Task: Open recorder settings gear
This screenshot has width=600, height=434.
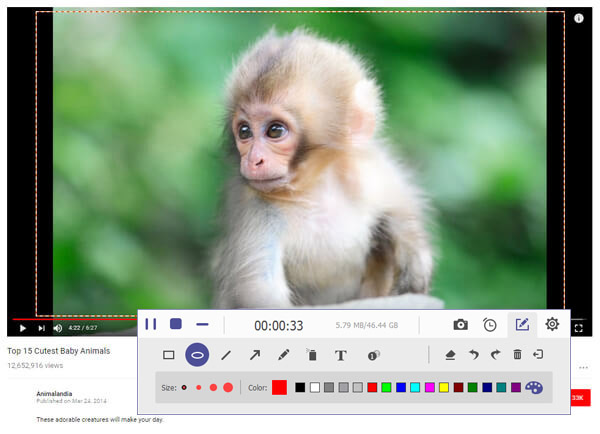Action: [552, 325]
